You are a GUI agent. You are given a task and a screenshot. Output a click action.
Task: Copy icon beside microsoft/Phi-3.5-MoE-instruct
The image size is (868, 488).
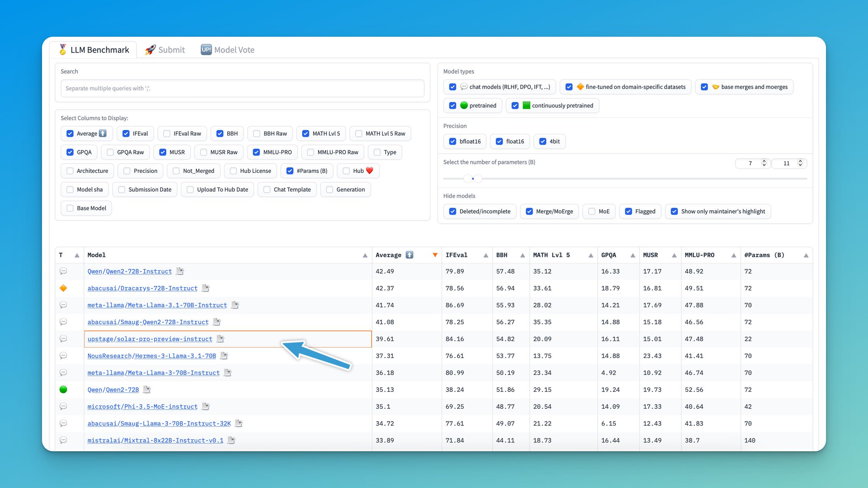tap(206, 407)
